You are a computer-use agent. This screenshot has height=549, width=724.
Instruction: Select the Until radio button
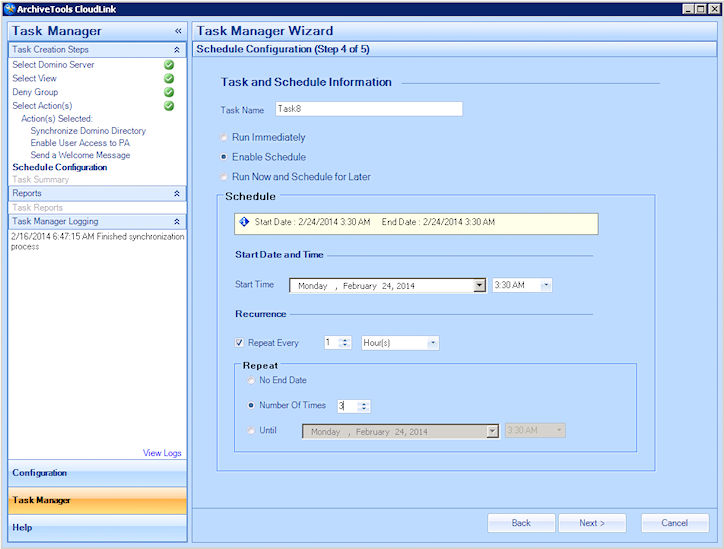(251, 430)
